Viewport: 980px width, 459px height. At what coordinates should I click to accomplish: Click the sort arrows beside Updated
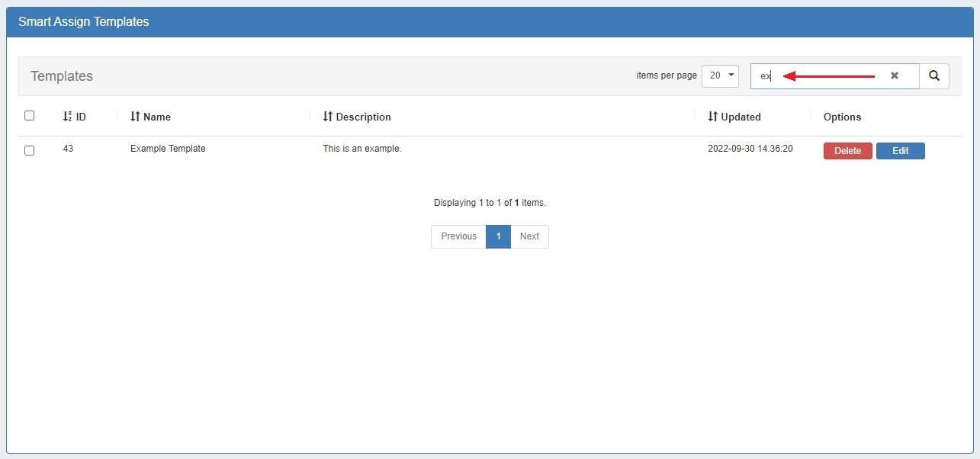pos(713,117)
